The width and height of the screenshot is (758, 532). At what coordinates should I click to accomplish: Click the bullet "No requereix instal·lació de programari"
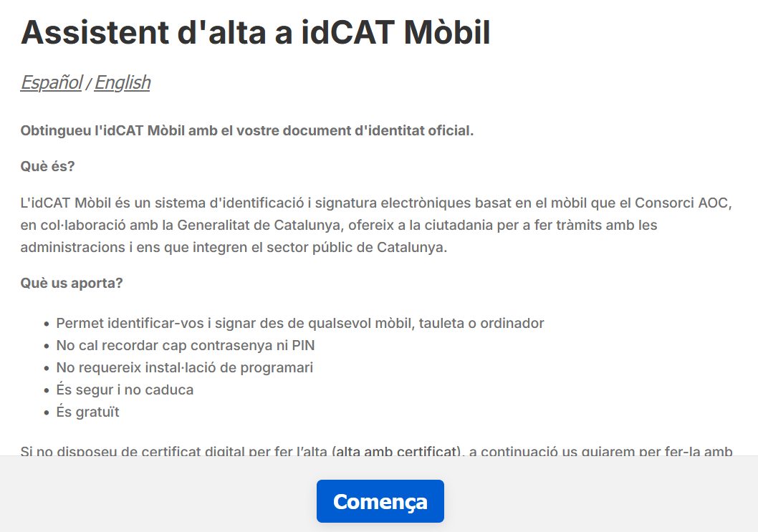pos(184,367)
